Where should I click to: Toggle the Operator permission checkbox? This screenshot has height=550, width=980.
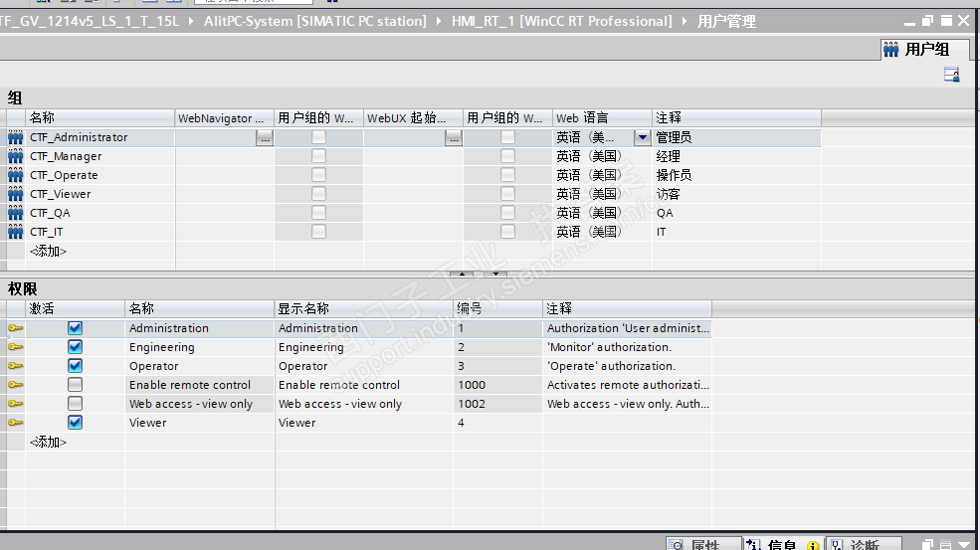(x=75, y=366)
